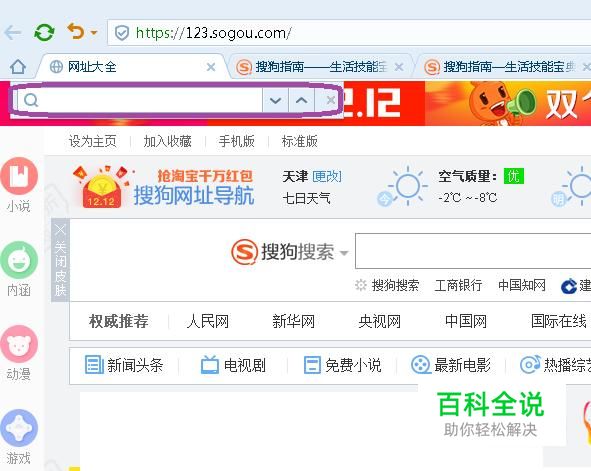This screenshot has height=471, width=591.
Task: Open the 新华网 link
Action: point(294,321)
